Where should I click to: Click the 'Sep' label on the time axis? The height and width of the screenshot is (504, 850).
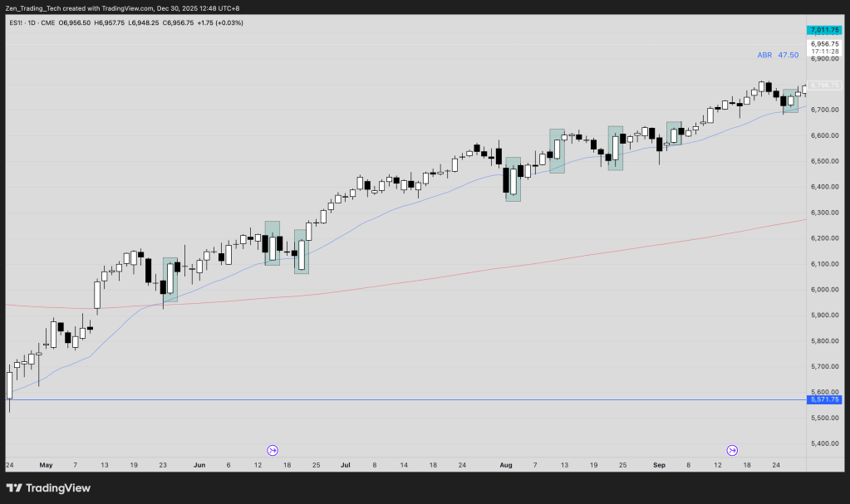[658, 466]
